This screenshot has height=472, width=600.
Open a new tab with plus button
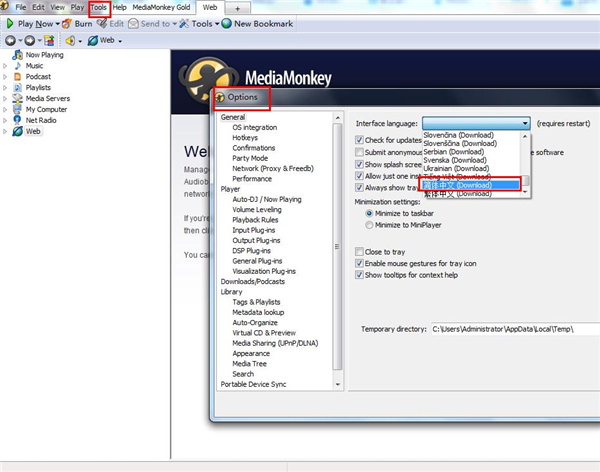click(x=238, y=8)
